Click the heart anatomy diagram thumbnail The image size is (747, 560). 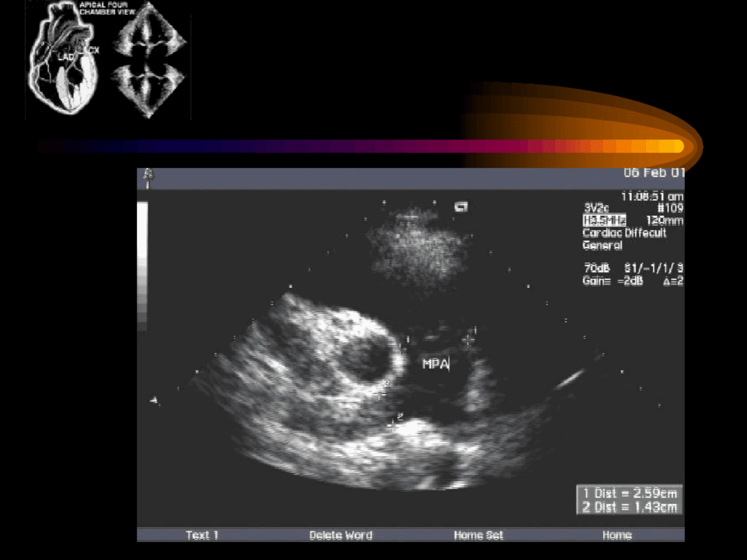[x=64, y=59]
